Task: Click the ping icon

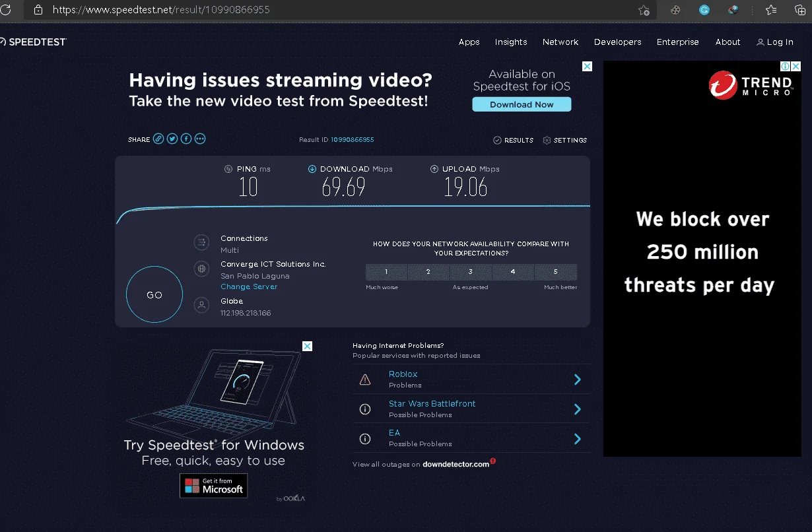Action: pyautogui.click(x=228, y=169)
